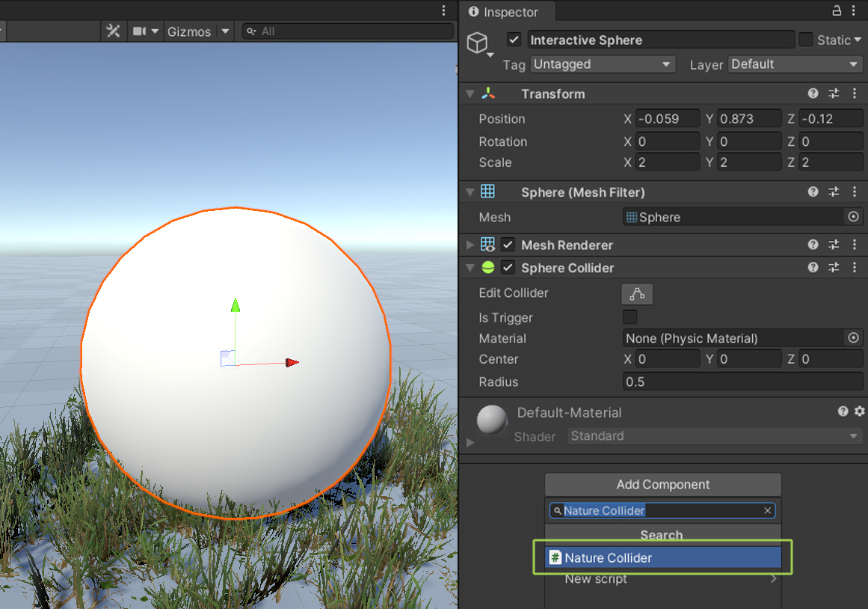Click the GameObject cube icon in Inspector
The height and width of the screenshot is (609, 868).
coord(478,43)
